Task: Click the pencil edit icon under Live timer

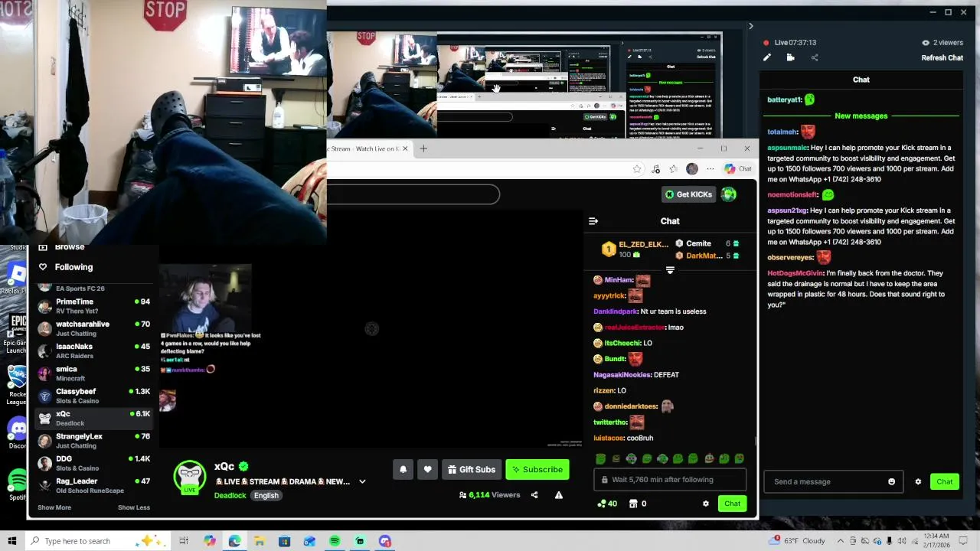Action: (x=767, y=57)
